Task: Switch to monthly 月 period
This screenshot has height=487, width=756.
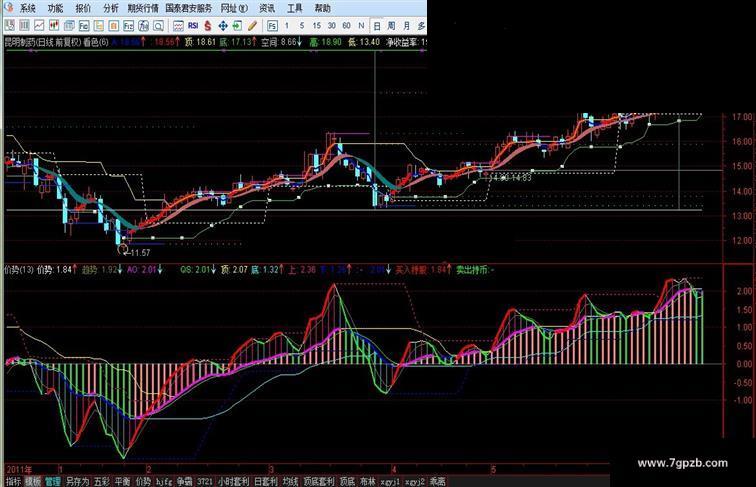Action: coord(406,26)
